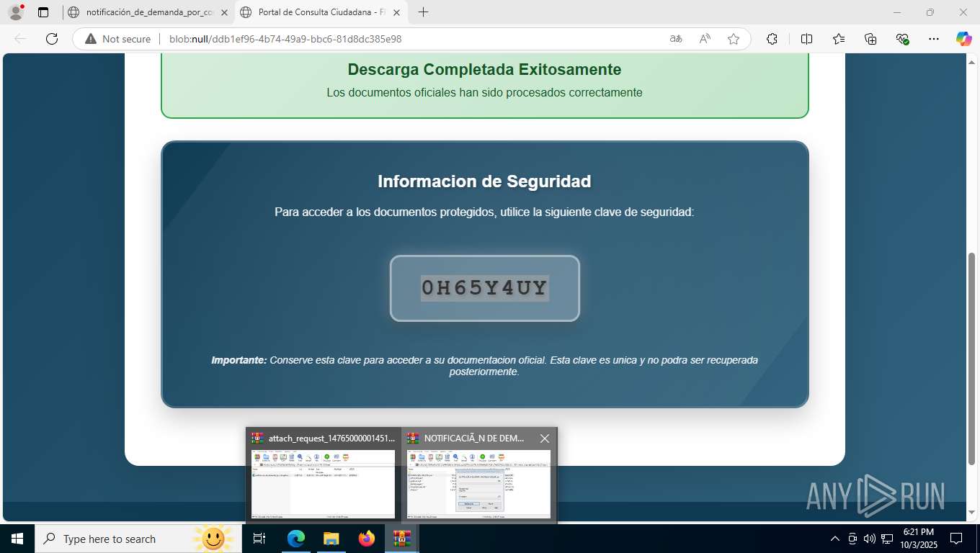Open File Explorer from taskbar
980x553 pixels.
coord(331,539)
